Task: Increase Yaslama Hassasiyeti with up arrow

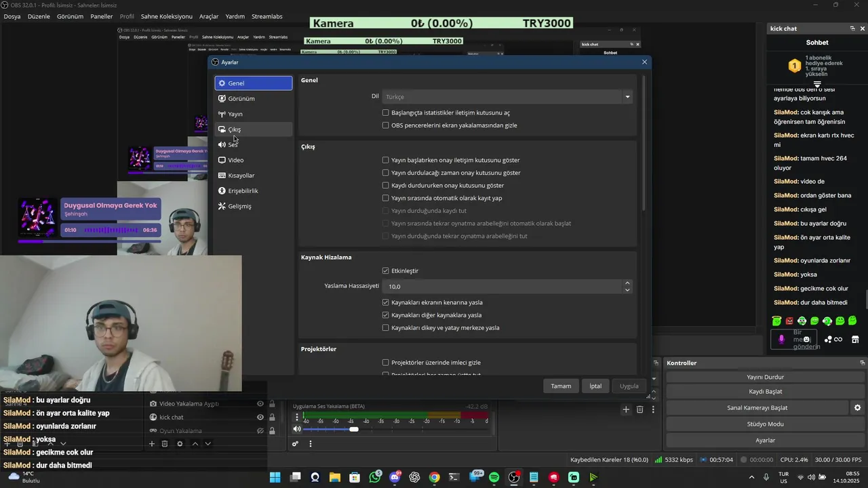Action: pyautogui.click(x=627, y=283)
